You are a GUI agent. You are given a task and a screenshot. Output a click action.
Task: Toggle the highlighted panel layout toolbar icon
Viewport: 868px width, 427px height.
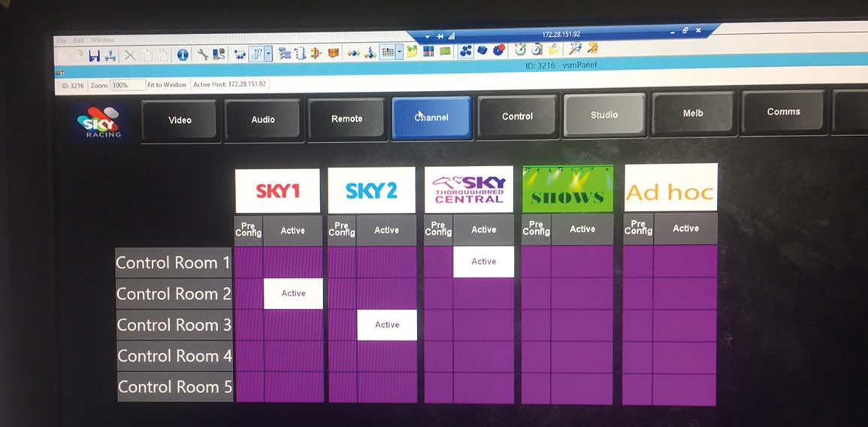(258, 53)
